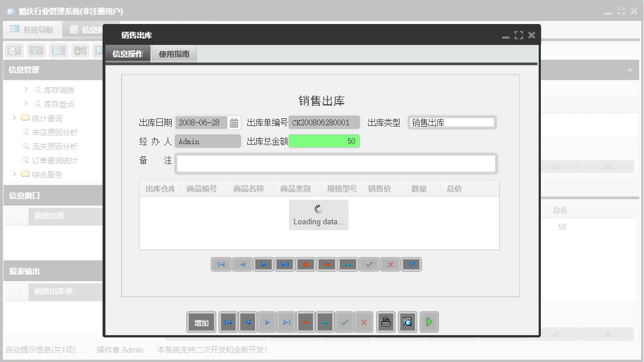
Task: Click the 经办人 Admin field
Action: tap(208, 141)
